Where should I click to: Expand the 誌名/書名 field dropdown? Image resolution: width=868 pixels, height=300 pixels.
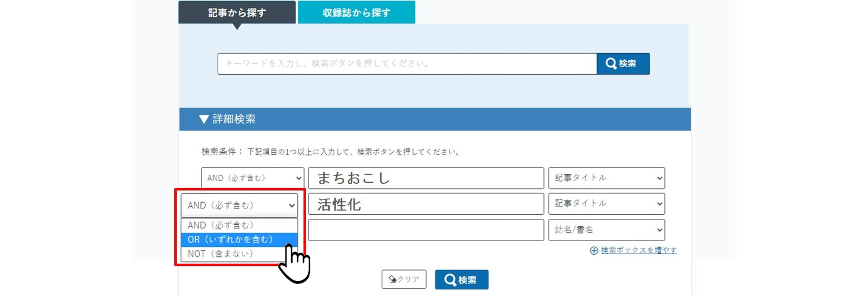[606, 230]
